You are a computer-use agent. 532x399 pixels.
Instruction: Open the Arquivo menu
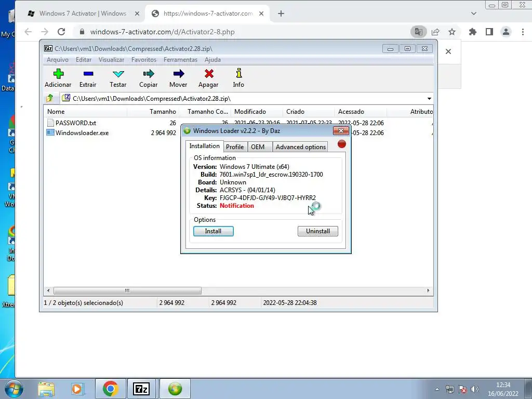pos(57,60)
